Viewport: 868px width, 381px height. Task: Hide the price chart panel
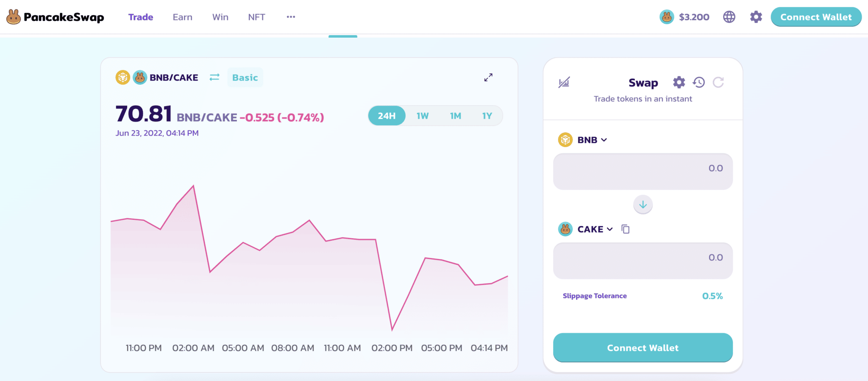pyautogui.click(x=564, y=82)
